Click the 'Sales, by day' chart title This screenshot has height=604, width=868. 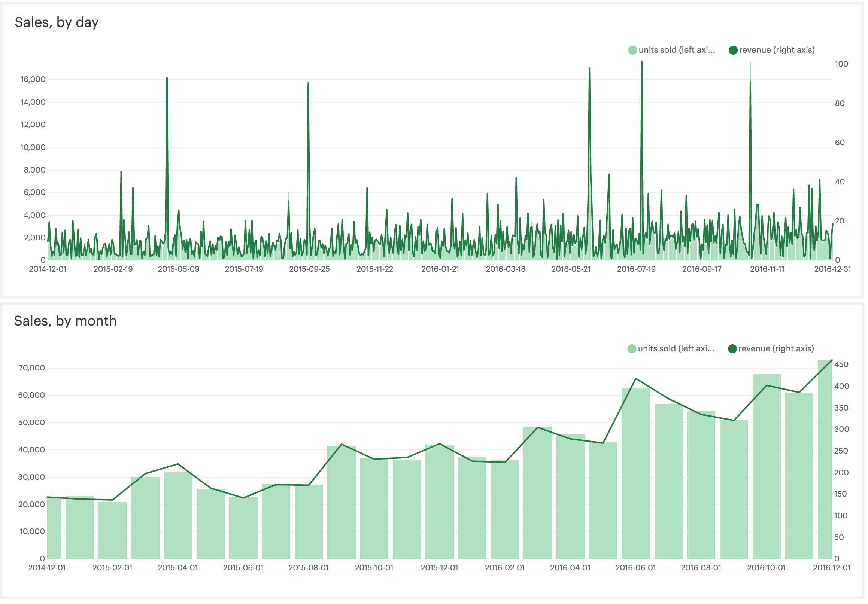tap(57, 22)
